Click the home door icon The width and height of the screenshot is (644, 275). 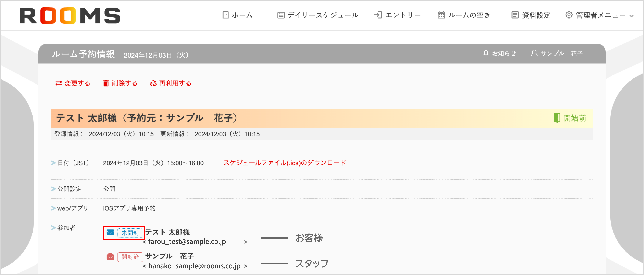[226, 15]
